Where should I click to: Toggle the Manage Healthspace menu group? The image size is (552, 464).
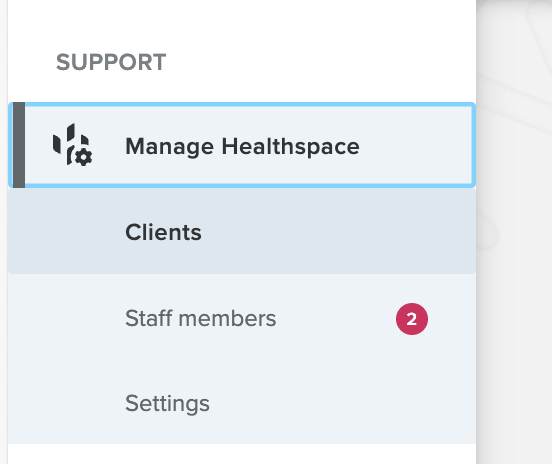tap(242, 145)
